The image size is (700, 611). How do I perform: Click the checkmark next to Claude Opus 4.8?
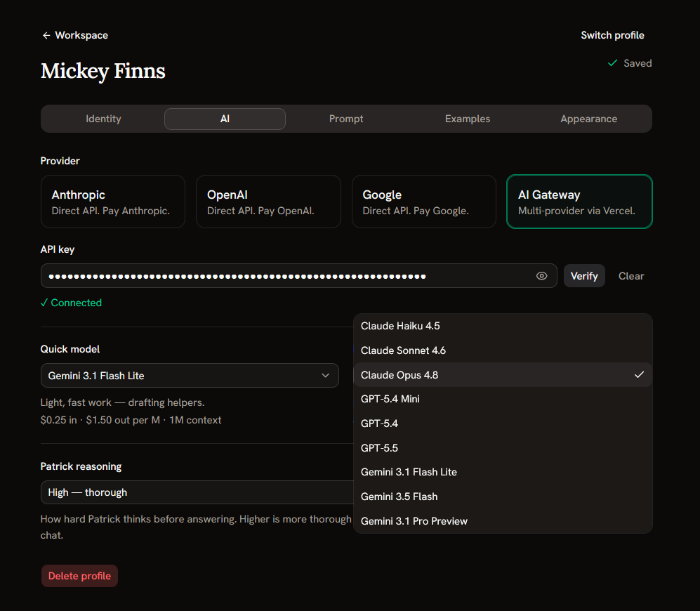tap(640, 375)
